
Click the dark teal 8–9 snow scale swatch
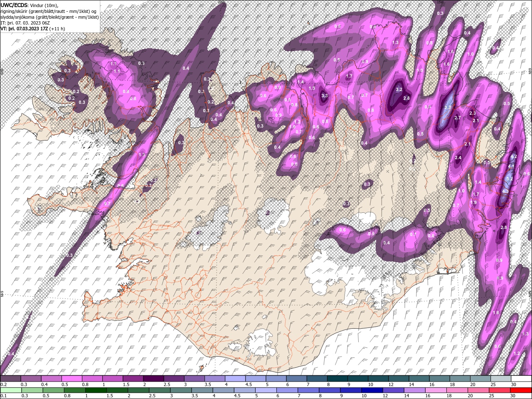337,379
